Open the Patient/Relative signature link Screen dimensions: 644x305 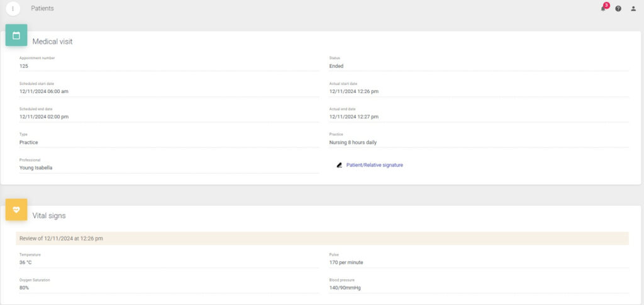374,165
